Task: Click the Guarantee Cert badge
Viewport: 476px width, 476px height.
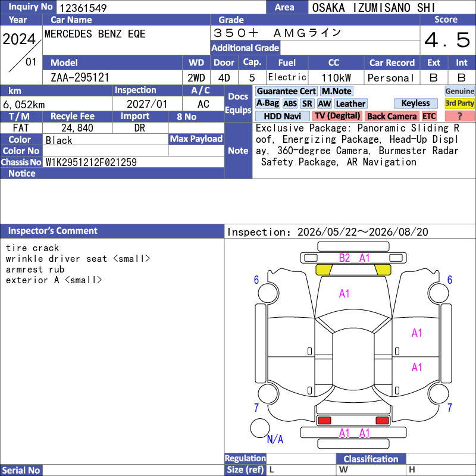Action: (286, 91)
